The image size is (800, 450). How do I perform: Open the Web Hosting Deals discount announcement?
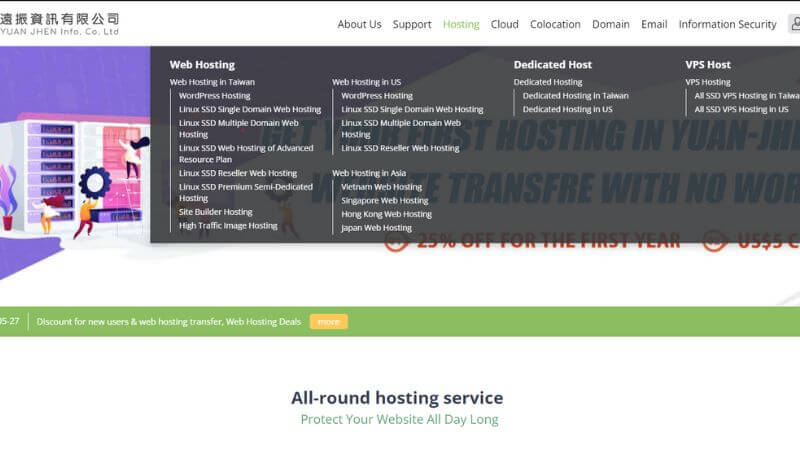[x=169, y=321]
